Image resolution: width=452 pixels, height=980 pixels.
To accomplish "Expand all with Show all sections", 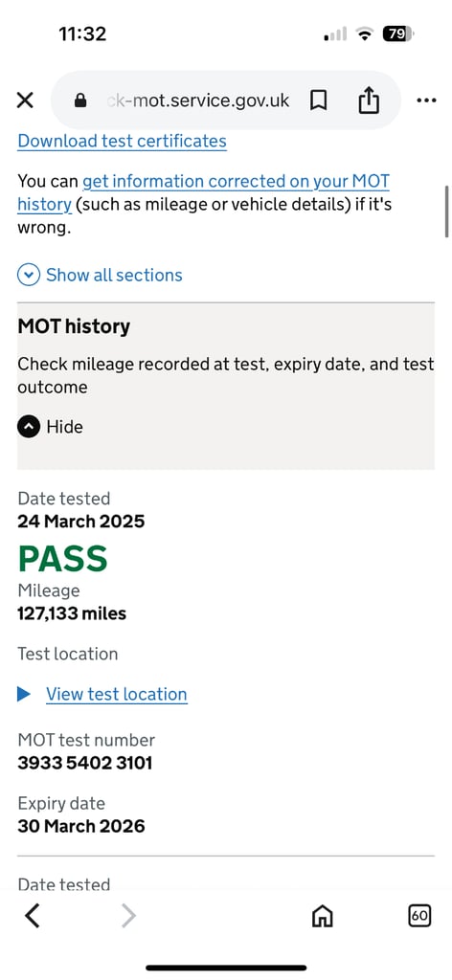I will pyautogui.click(x=100, y=275).
